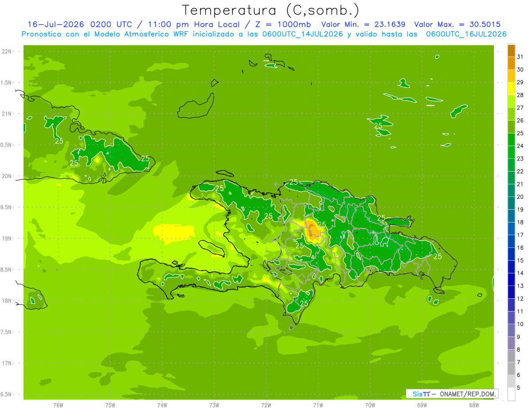This screenshot has height=411, width=532.
Task: Click the "Sisπ – ONAMET/REP.DOM." credit label
Action: coord(452,394)
